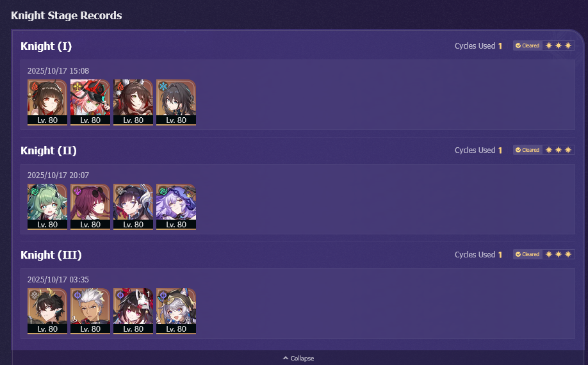Open third character portrait in Knight (II) team
Image resolution: width=588 pixels, height=365 pixels.
tap(133, 206)
